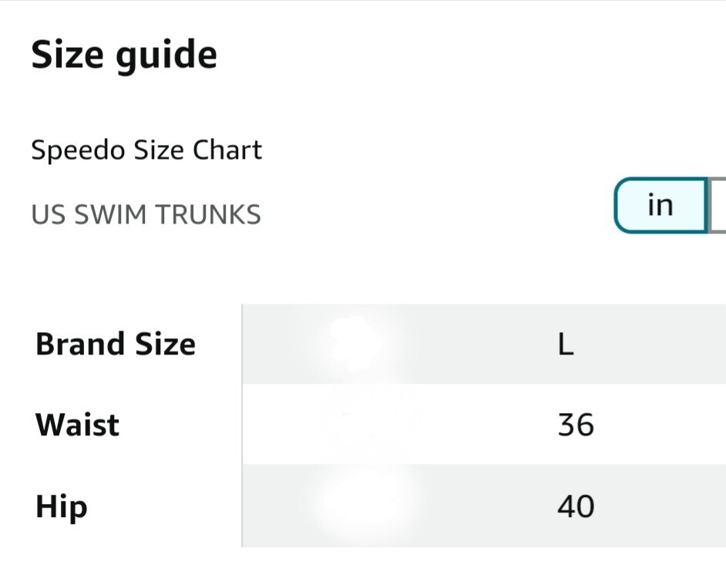Click the waist value 36
This screenshot has width=726, height=588.
pyautogui.click(x=576, y=425)
